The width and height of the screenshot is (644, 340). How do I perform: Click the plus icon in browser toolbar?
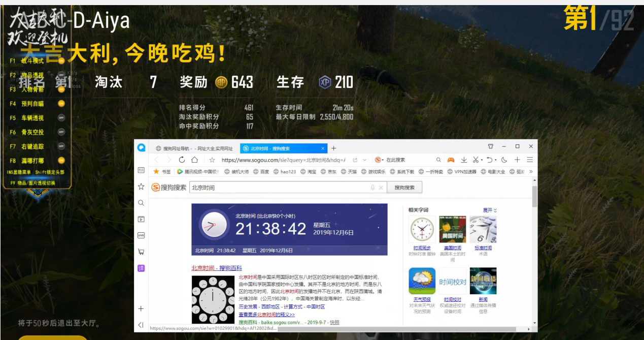[x=517, y=160]
